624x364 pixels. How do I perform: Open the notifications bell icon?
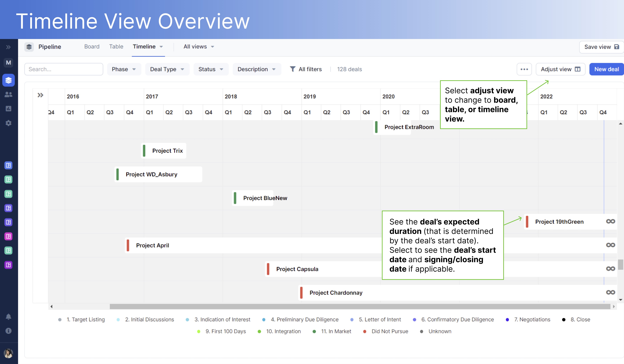(x=8, y=316)
